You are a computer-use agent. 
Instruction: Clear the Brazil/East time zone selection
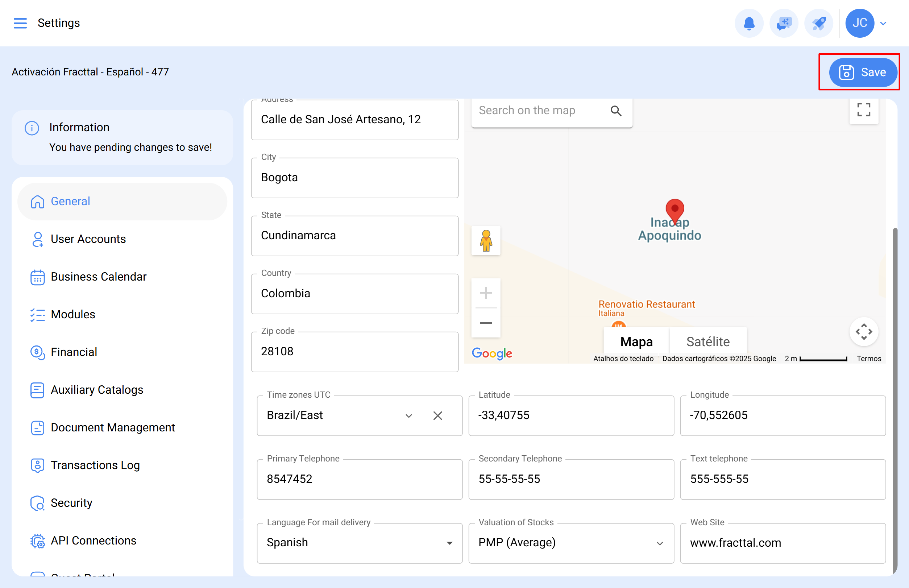[437, 415]
